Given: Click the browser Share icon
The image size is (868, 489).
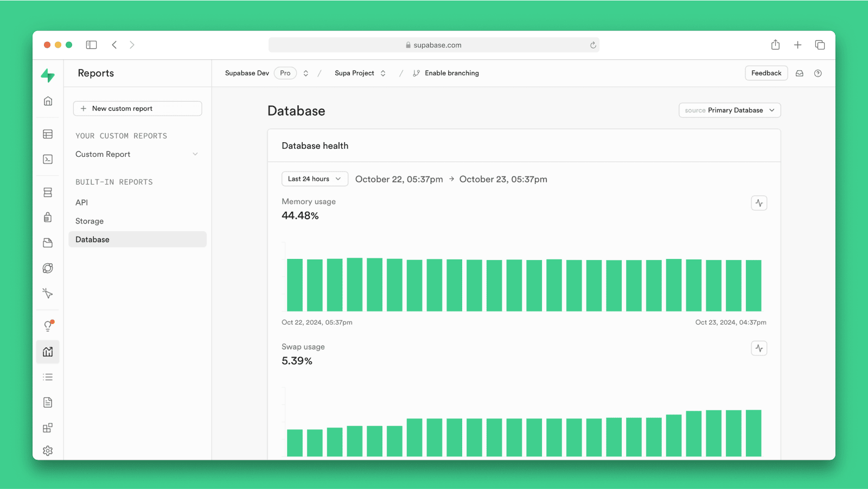Looking at the screenshot, I should (x=775, y=45).
